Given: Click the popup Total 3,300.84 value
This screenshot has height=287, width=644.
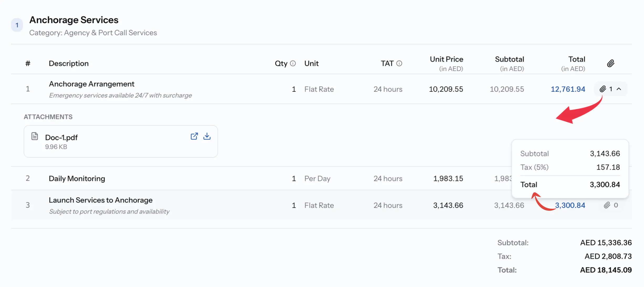Looking at the screenshot, I should click(605, 184).
